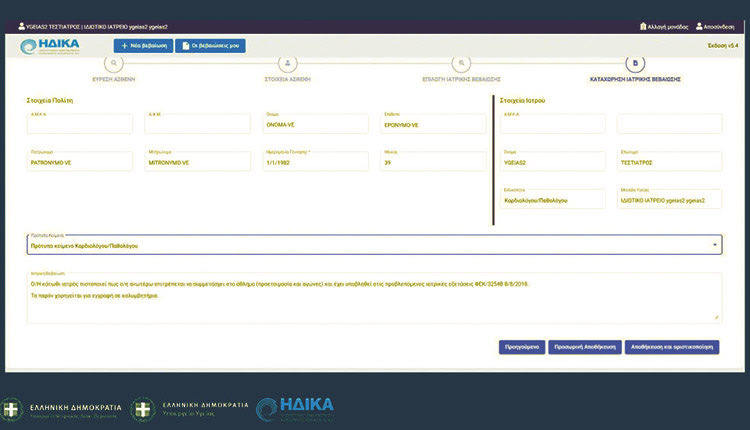The width and height of the screenshot is (750, 430).
Task: Click the Αλλαγή μονάδας link
Action: click(664, 27)
